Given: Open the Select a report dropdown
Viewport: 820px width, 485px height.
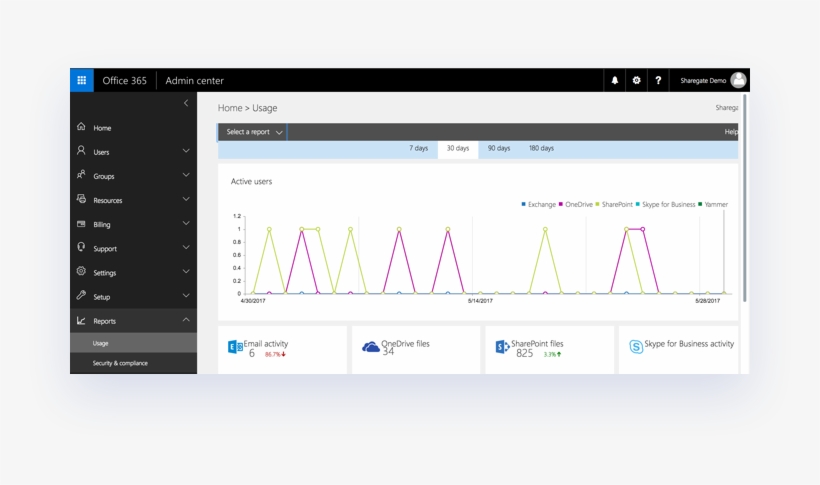Looking at the screenshot, I should pos(253,132).
